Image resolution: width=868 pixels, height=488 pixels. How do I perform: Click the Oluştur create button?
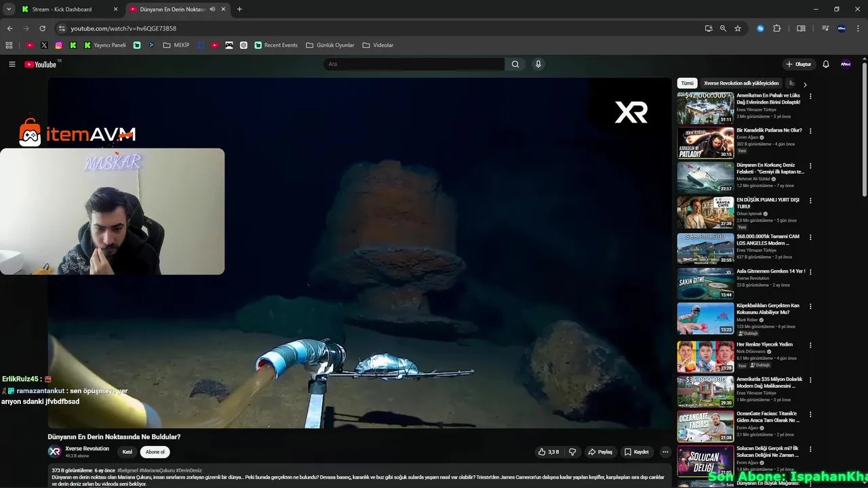tap(799, 64)
